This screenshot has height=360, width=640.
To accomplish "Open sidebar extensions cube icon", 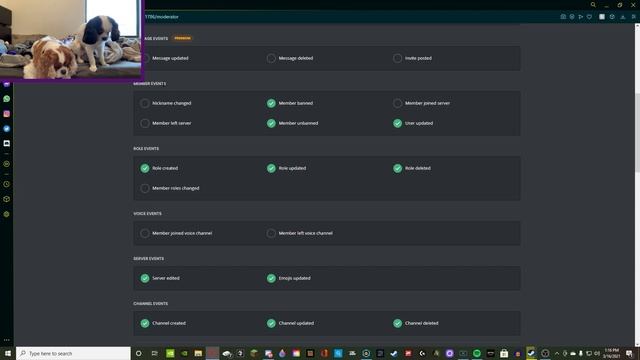I will pyautogui.click(x=7, y=199).
